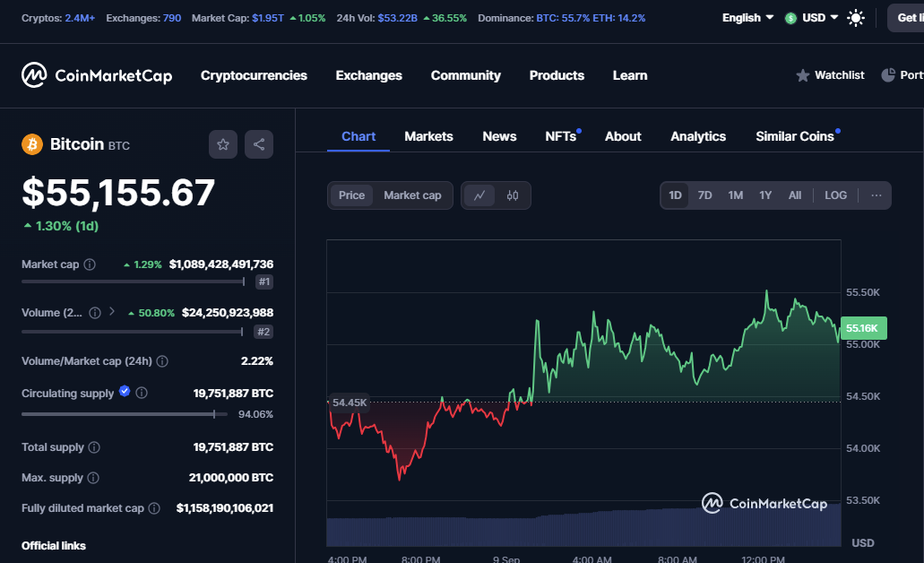This screenshot has width=924, height=563.
Task: Click the verified badge next to Circulating supply
Action: coord(125,391)
